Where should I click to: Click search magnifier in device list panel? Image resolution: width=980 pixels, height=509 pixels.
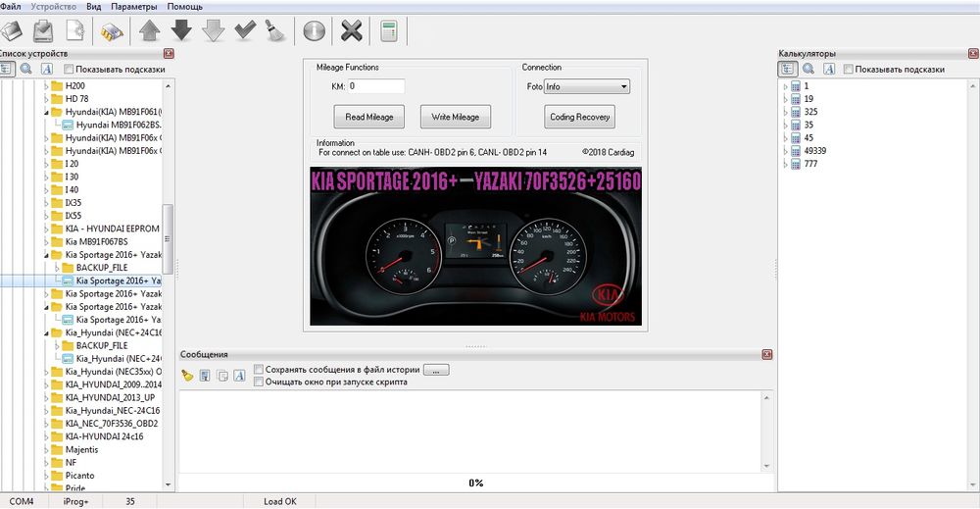[x=25, y=69]
